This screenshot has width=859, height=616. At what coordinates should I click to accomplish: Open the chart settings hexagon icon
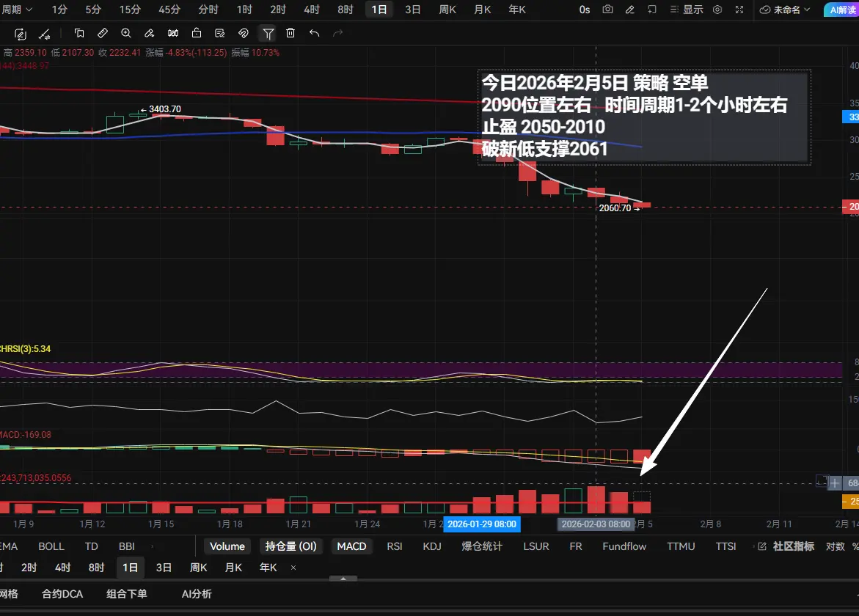pos(717,10)
